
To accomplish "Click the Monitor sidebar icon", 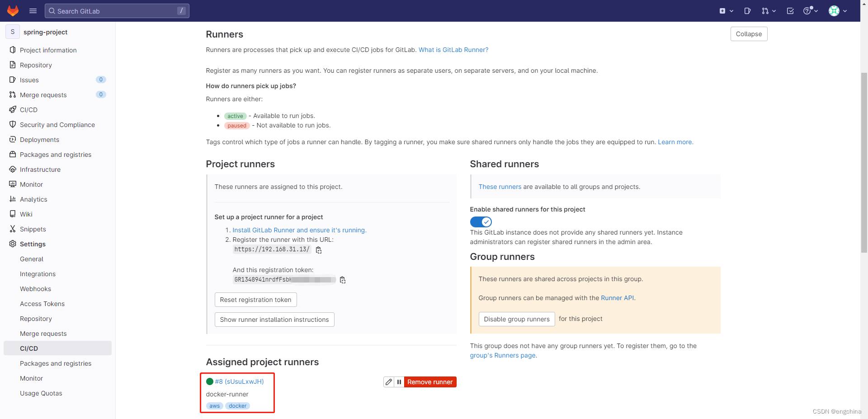I will pos(13,184).
